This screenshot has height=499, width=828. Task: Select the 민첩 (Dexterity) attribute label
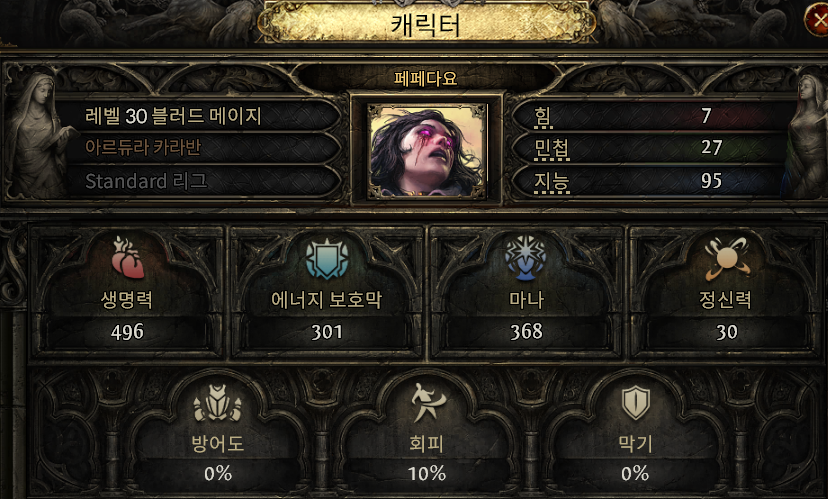(552, 149)
